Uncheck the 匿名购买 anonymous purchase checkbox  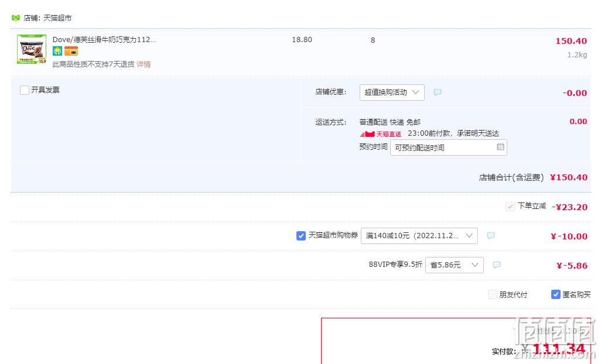[556, 294]
